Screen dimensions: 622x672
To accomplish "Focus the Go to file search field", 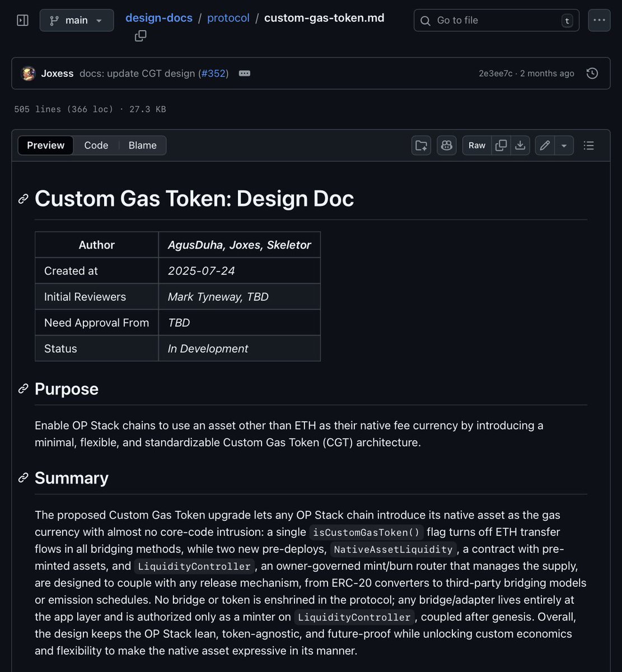I will pos(496,20).
